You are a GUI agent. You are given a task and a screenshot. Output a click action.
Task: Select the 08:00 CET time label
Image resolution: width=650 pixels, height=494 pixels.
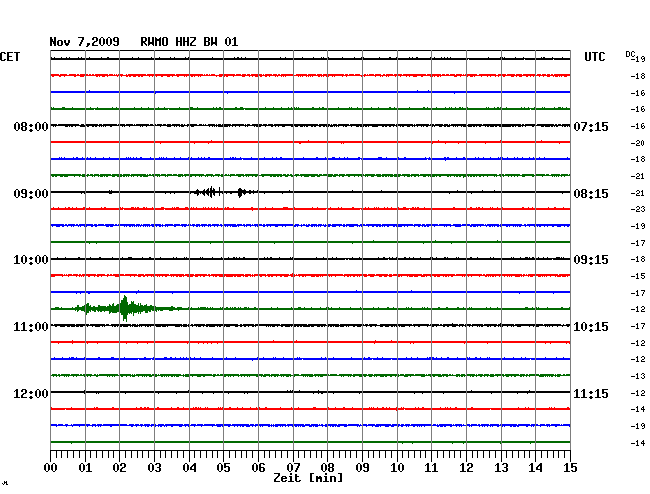pos(31,126)
